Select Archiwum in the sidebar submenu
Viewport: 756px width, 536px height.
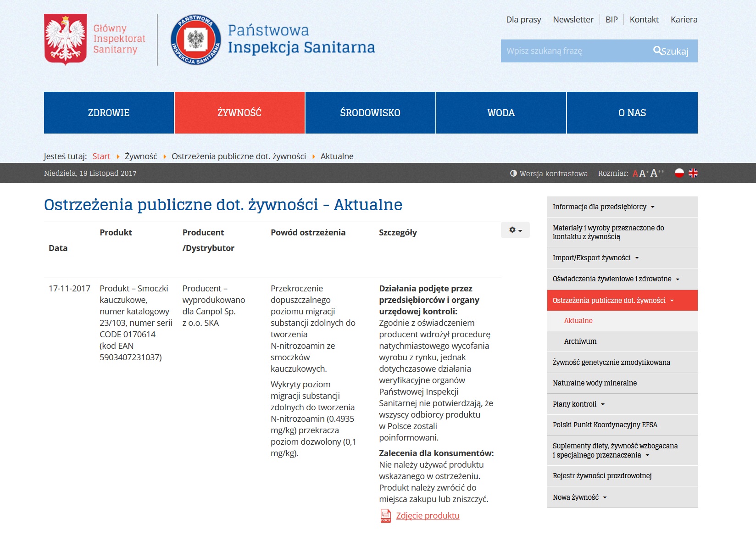pyautogui.click(x=622, y=341)
